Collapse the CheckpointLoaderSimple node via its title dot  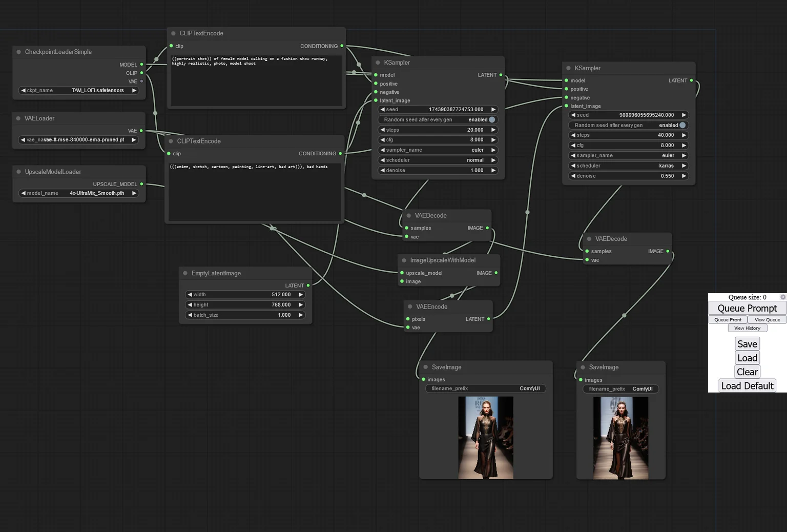click(19, 52)
